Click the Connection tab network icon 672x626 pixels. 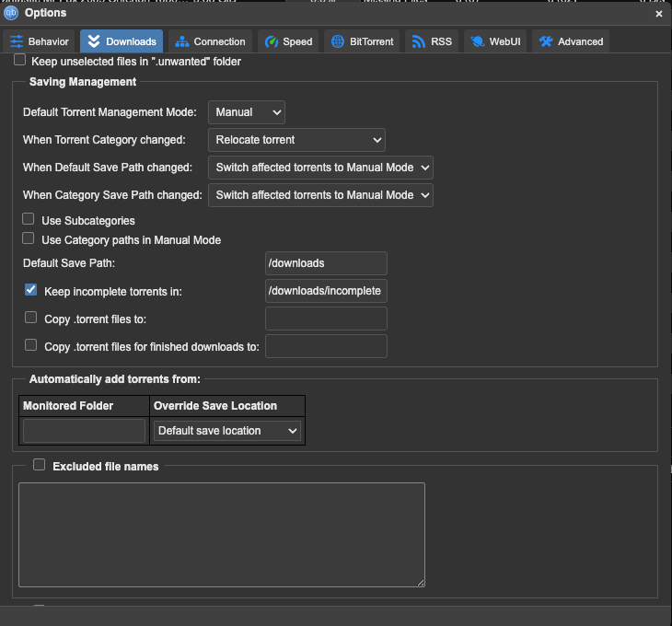click(182, 41)
